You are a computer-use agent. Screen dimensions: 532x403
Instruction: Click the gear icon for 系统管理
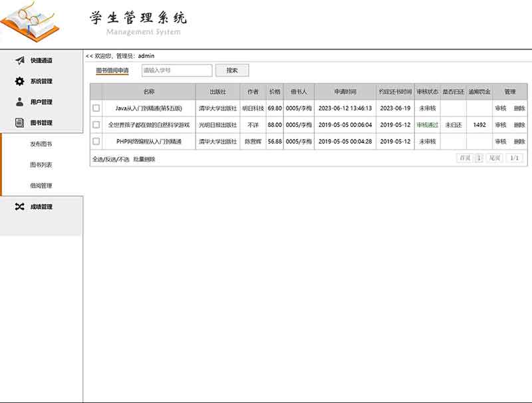coord(20,81)
